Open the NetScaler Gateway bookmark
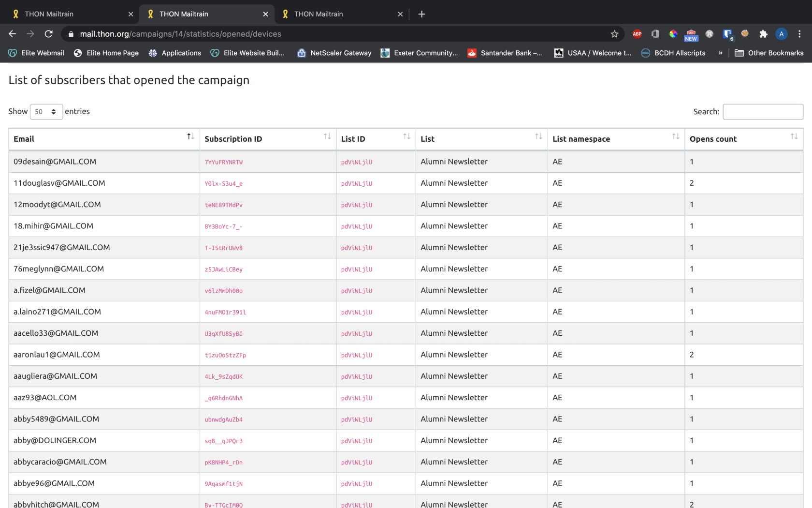The width and height of the screenshot is (812, 508). point(334,53)
